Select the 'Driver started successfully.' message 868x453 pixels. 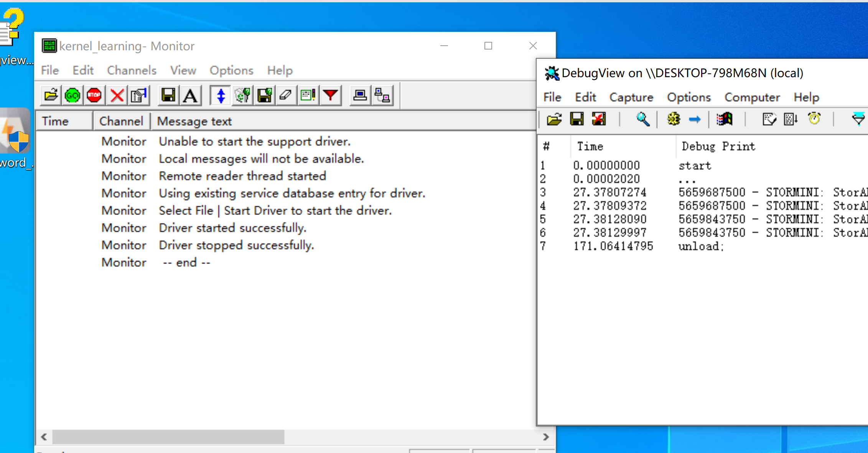[286, 228]
